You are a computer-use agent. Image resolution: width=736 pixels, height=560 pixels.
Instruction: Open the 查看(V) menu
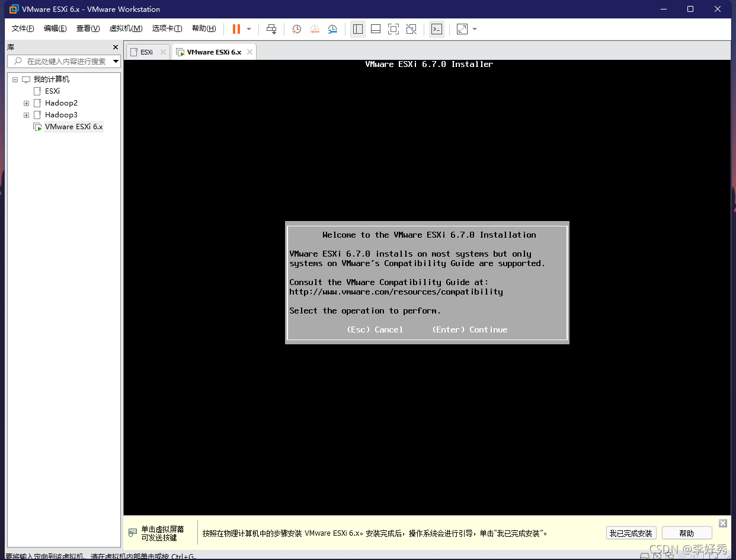pos(88,28)
